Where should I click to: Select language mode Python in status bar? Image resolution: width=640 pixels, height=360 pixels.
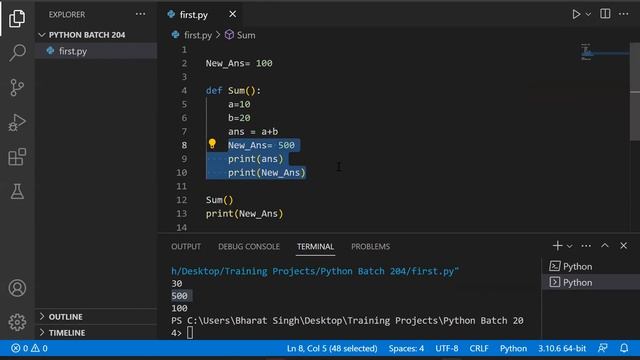(513, 349)
